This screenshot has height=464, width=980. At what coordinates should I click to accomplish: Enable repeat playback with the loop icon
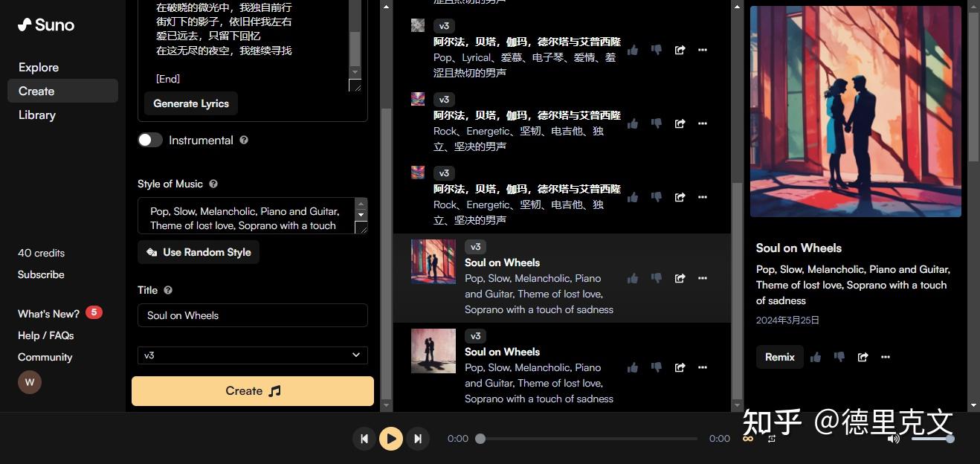point(747,439)
